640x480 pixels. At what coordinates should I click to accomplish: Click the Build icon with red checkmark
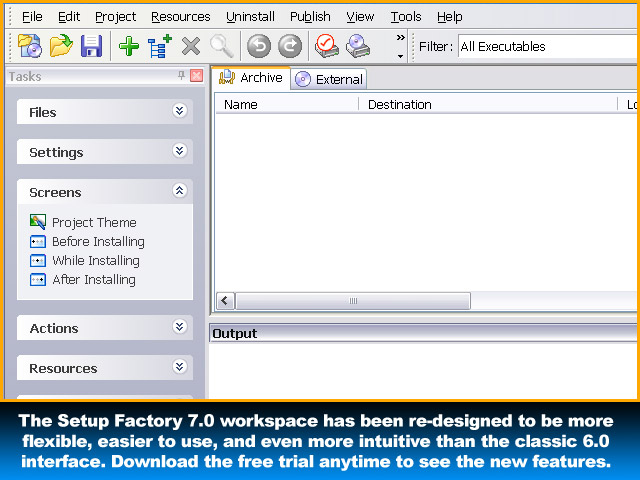(x=327, y=46)
